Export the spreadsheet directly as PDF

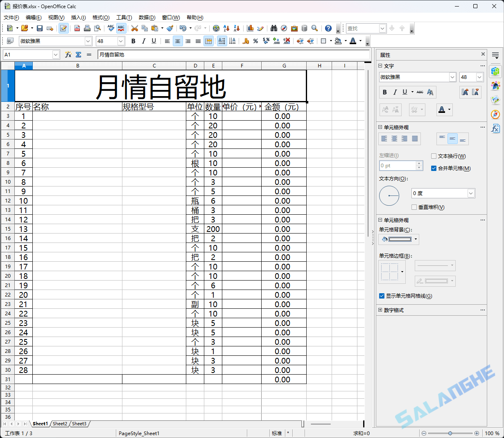click(76, 28)
